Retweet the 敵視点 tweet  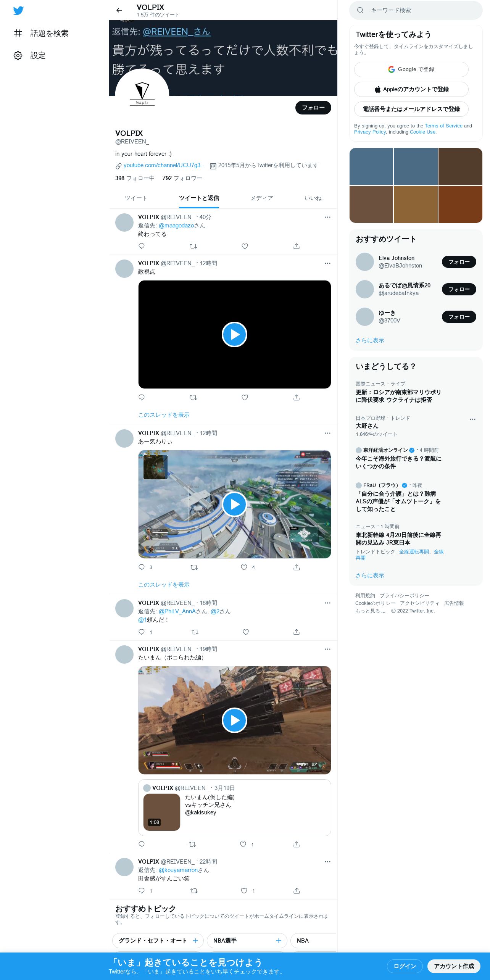click(x=193, y=398)
